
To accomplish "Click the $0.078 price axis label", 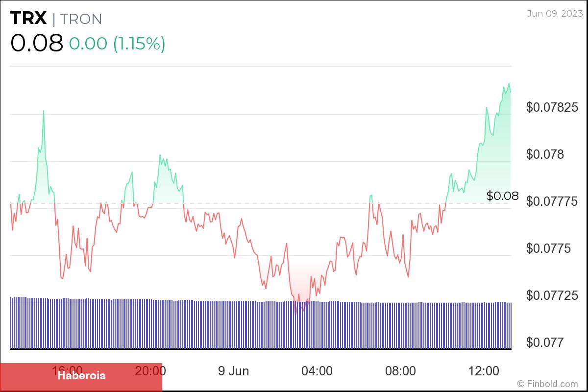I will point(545,154).
